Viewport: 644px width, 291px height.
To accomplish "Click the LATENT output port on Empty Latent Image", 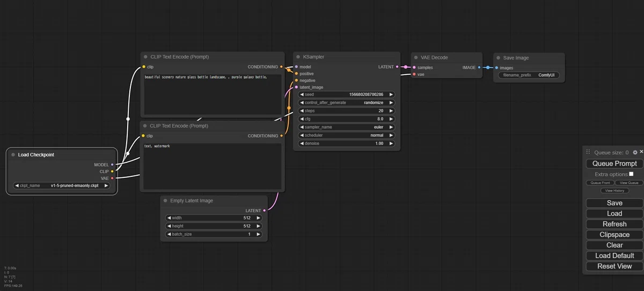I will [x=265, y=211].
